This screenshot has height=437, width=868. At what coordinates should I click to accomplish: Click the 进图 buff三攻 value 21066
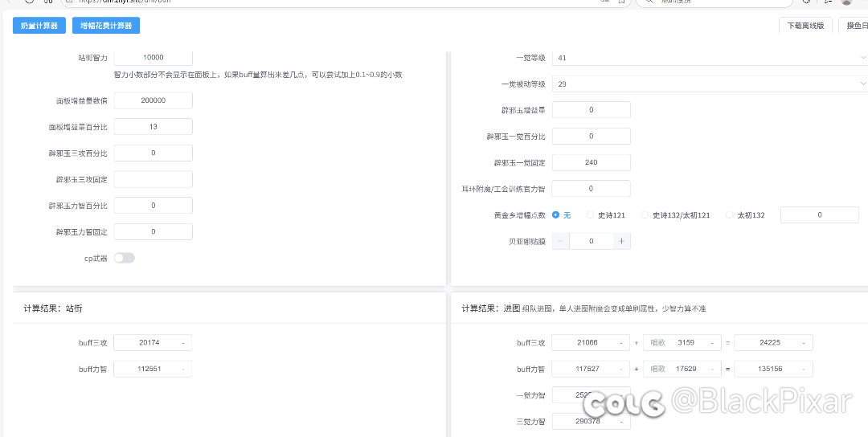point(591,343)
